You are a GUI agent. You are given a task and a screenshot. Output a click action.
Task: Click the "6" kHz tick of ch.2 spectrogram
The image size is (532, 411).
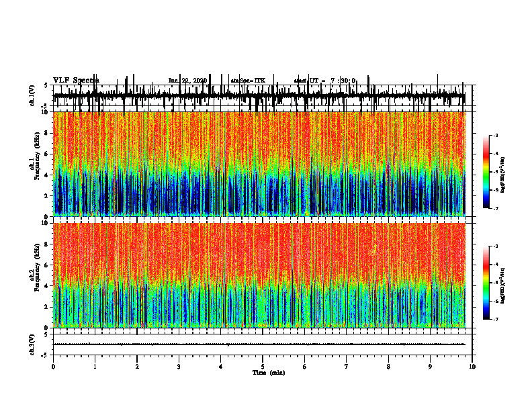tap(47, 265)
